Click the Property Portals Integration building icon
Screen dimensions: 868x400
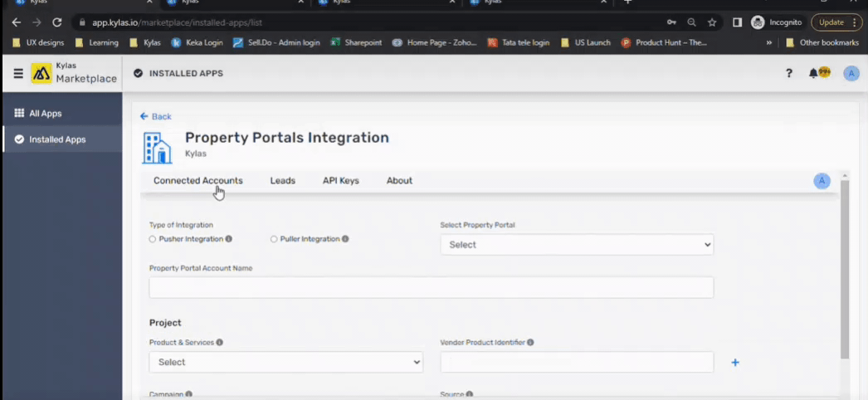pos(157,148)
